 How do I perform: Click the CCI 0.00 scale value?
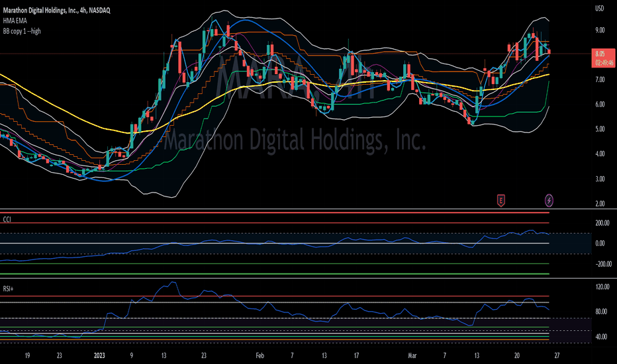600,244
